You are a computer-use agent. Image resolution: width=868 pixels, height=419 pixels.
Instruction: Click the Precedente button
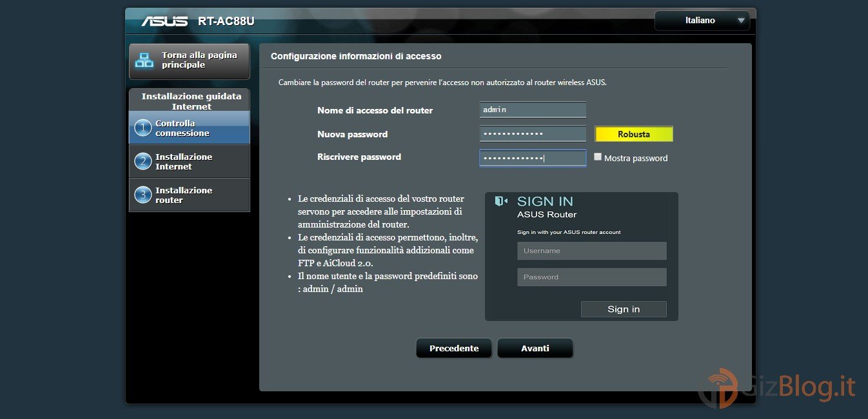pyautogui.click(x=454, y=348)
